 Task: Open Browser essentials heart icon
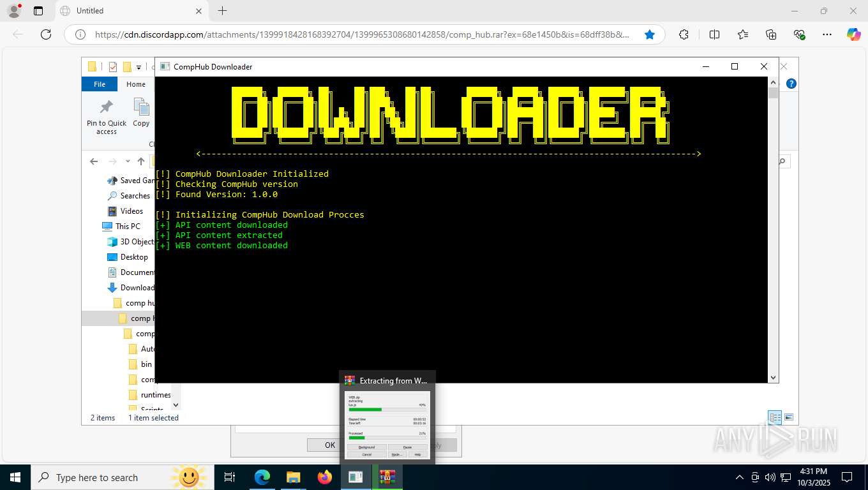click(799, 34)
